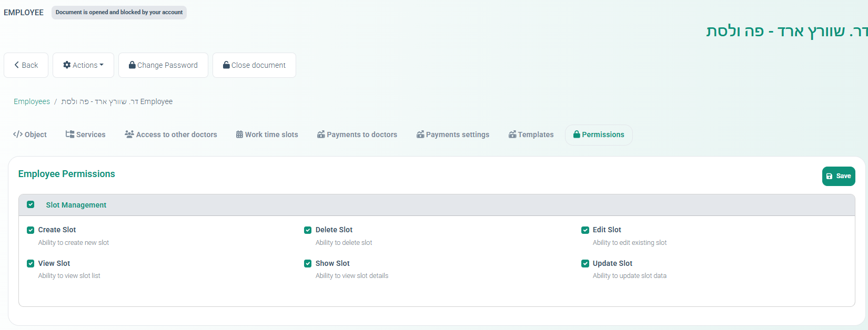Click the lock icon on Change Password

point(133,65)
